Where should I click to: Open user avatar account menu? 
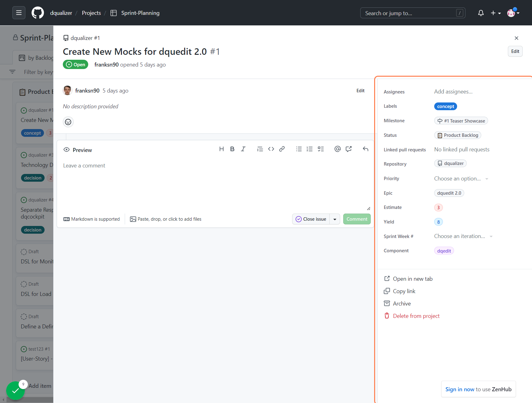click(513, 13)
